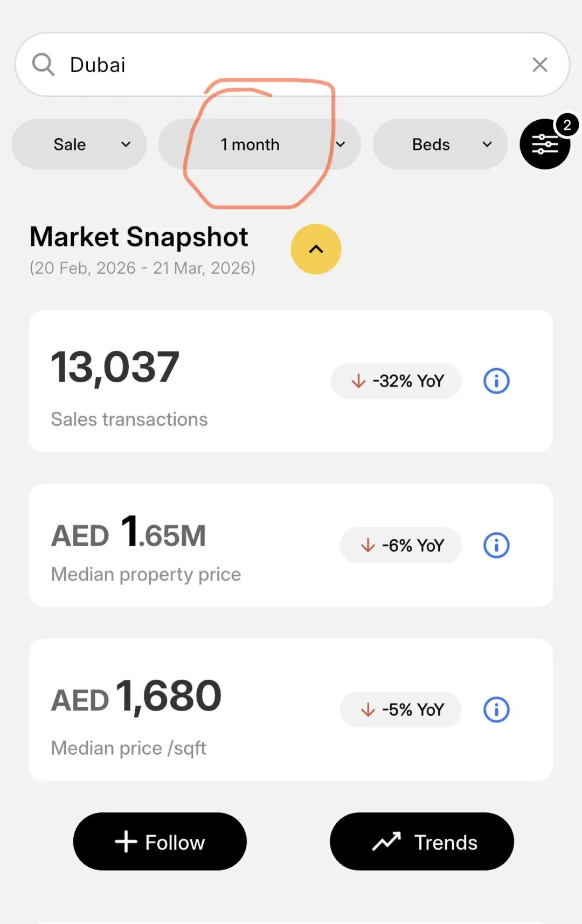Open the Trends view

tap(421, 842)
